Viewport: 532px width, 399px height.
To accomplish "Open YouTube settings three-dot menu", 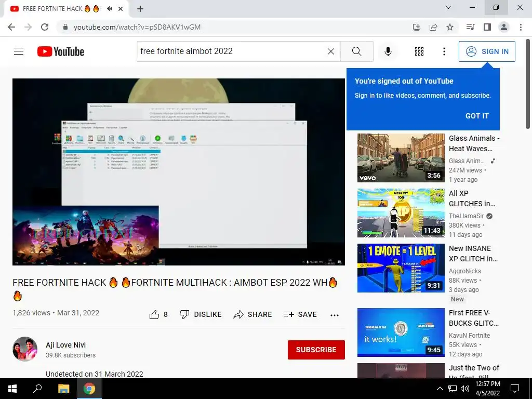I will pos(444,51).
